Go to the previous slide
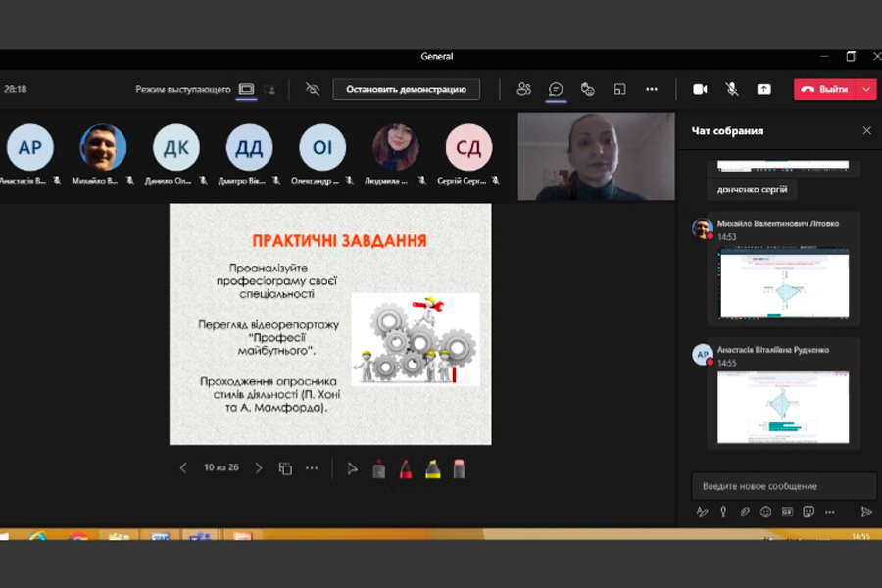The width and height of the screenshot is (882, 588). click(183, 468)
